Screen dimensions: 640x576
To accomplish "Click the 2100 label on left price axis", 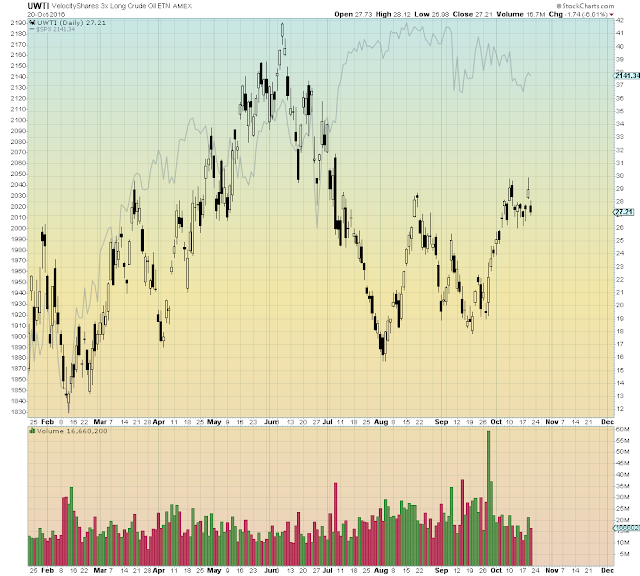I will point(18,120).
